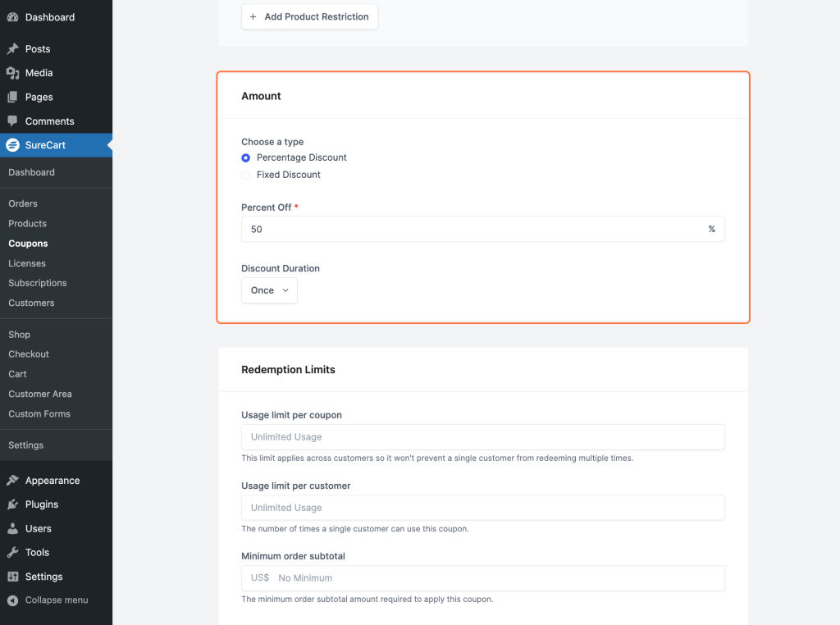This screenshot has width=840, height=625.
Task: Click the Media library icon
Action: click(x=12, y=73)
